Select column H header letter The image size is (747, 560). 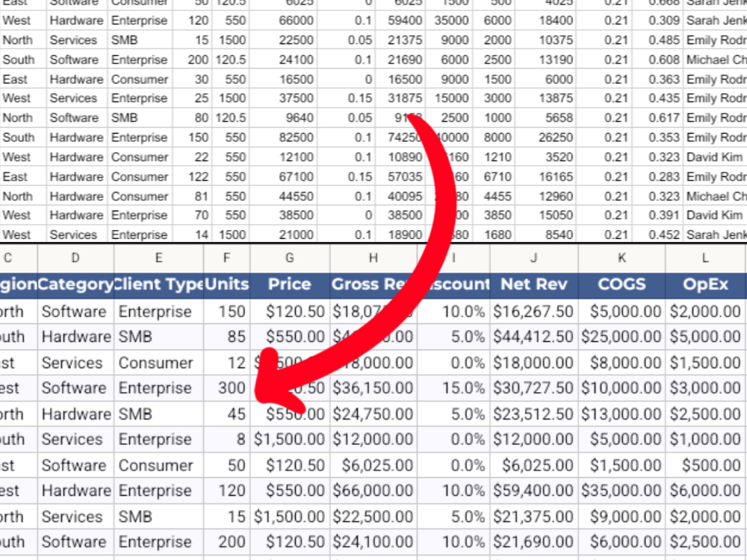tap(373, 258)
